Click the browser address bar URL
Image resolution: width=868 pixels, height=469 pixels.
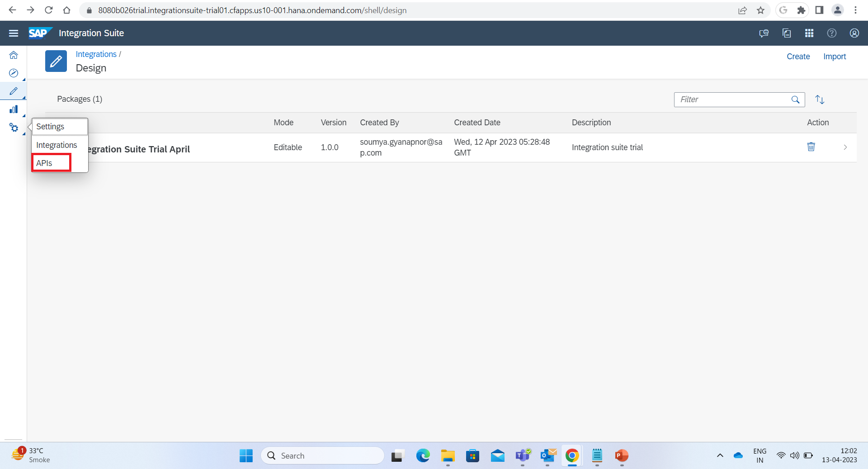click(252, 10)
